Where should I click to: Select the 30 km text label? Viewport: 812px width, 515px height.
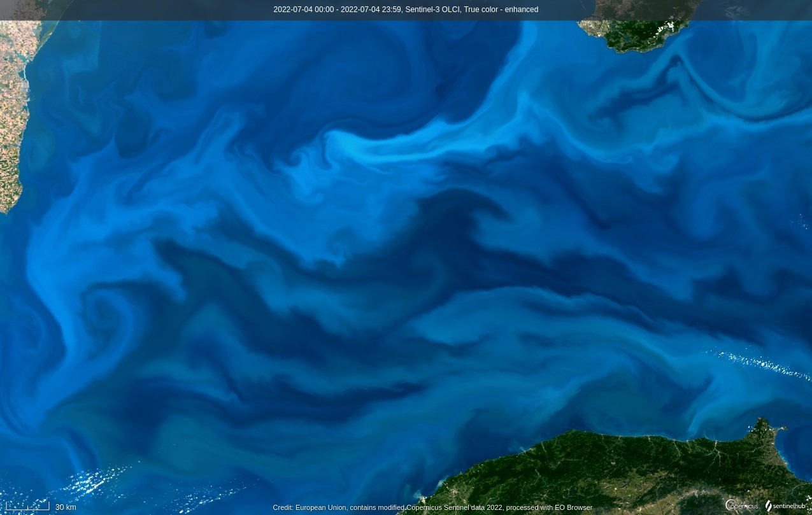[66, 507]
